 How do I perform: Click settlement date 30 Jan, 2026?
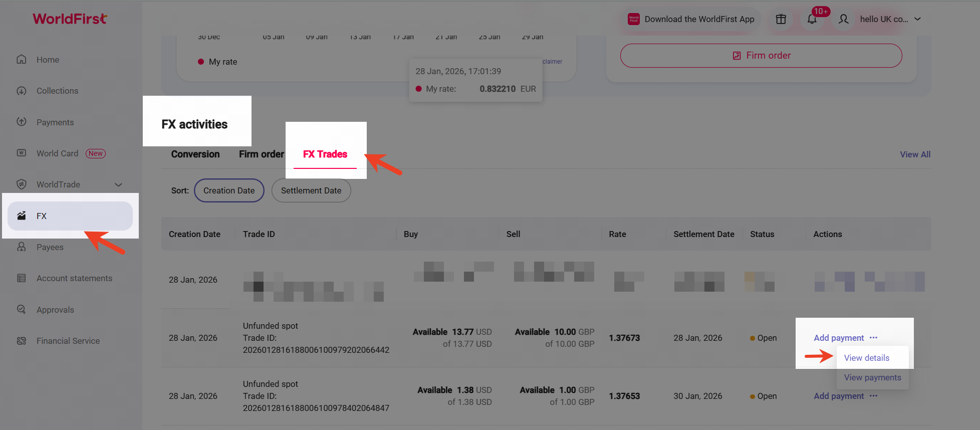click(x=698, y=396)
